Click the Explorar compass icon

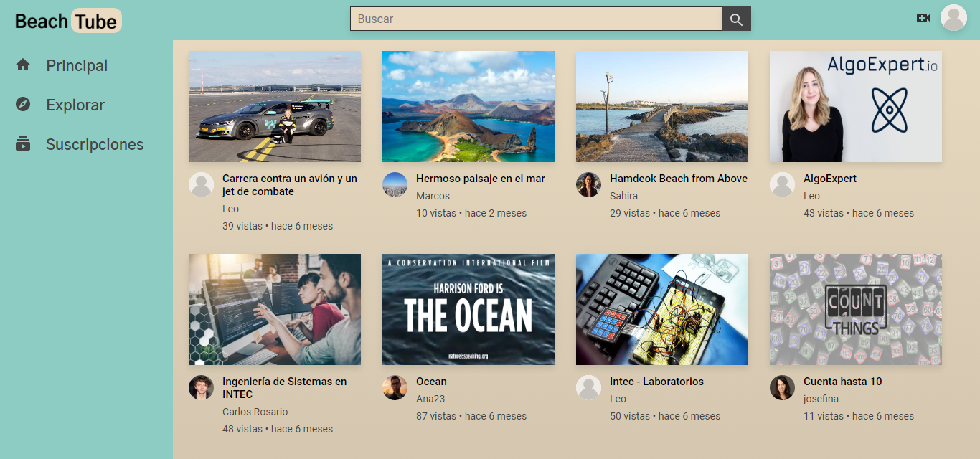tap(23, 104)
